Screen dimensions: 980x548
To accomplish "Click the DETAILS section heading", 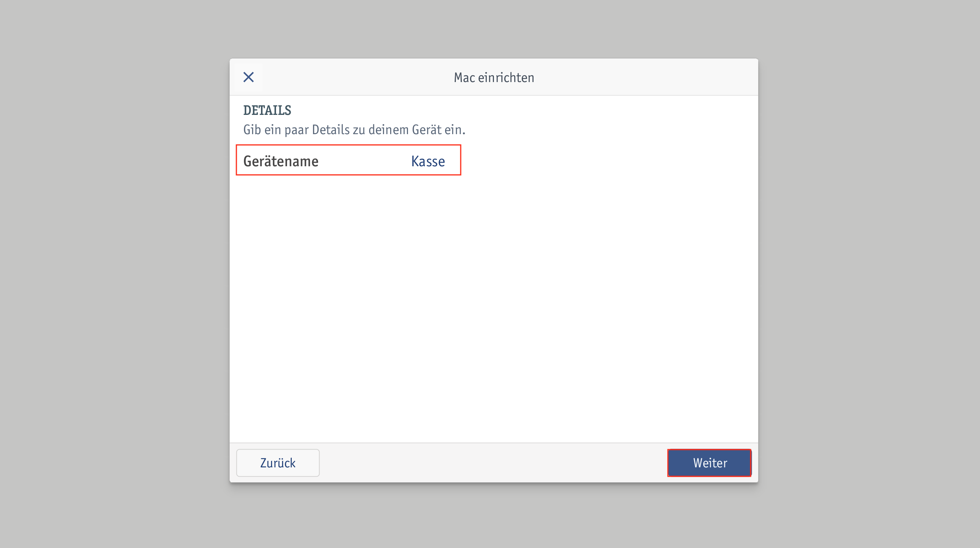I will (x=267, y=110).
